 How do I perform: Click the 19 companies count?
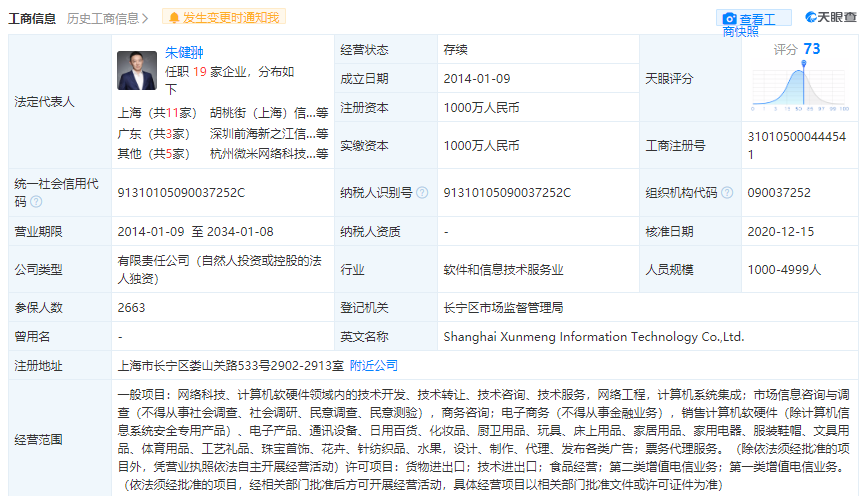(199, 72)
